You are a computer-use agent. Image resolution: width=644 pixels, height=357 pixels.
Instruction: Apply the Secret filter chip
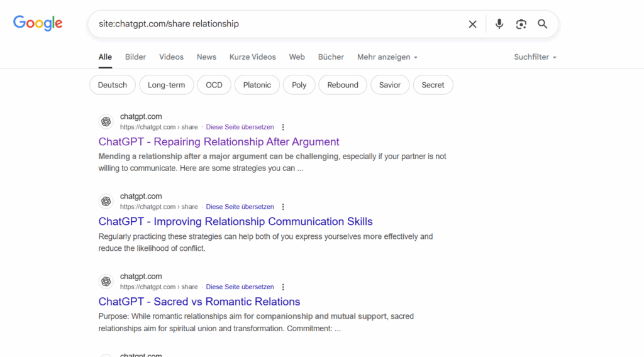tap(433, 85)
